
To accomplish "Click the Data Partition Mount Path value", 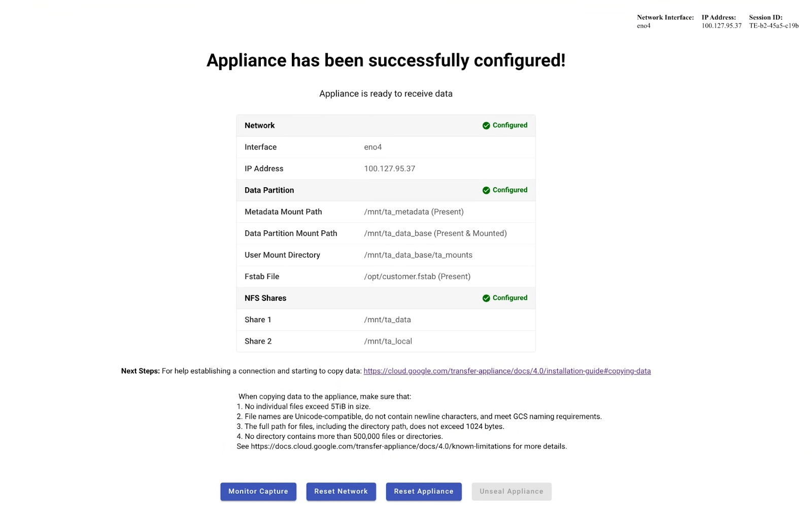I will [x=435, y=233].
